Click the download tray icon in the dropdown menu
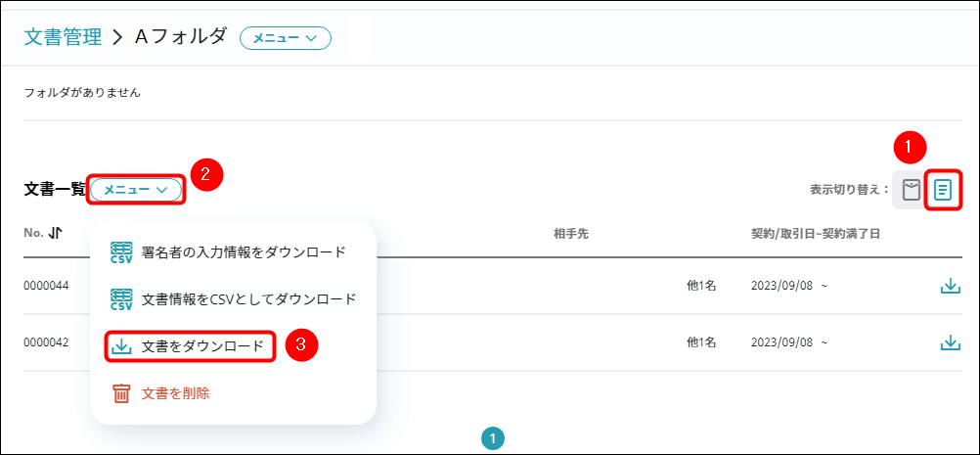Image resolution: width=980 pixels, height=455 pixels. coord(121,346)
